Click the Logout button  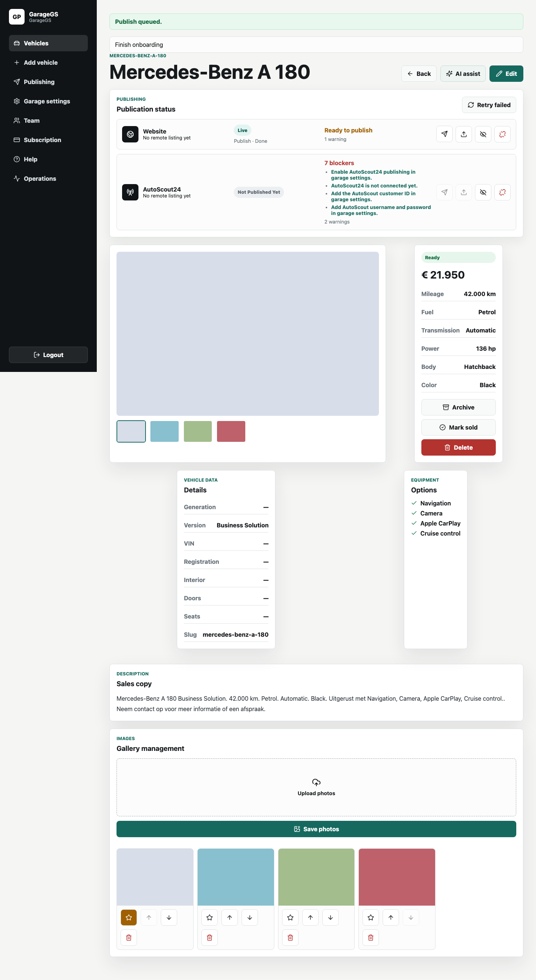[48, 354]
